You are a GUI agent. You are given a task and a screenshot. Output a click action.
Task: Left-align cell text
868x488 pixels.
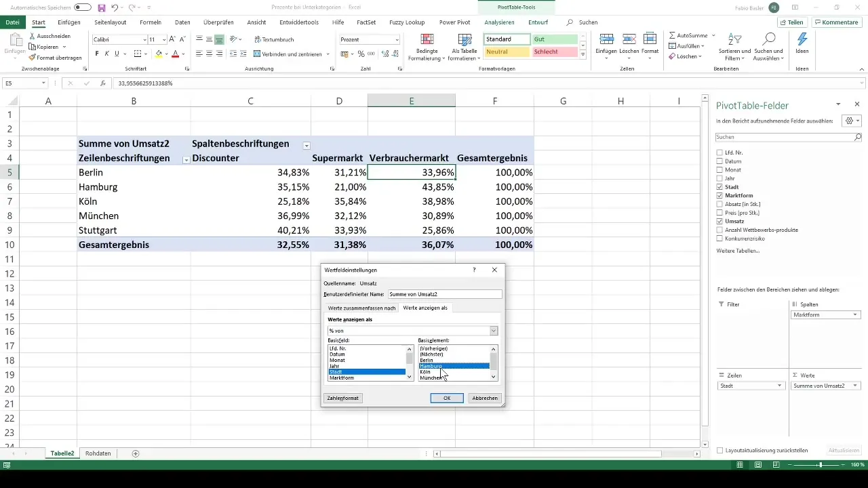tap(200, 54)
